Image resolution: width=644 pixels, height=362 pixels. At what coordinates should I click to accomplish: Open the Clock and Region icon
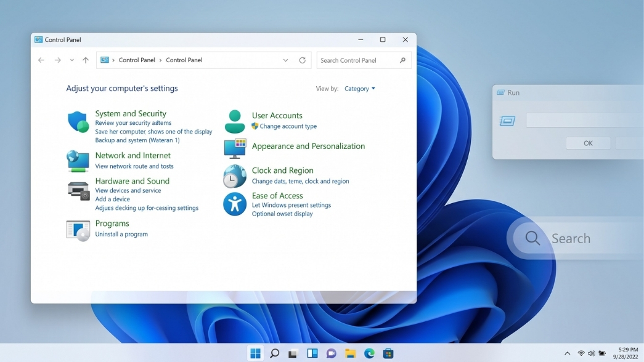pyautogui.click(x=235, y=176)
